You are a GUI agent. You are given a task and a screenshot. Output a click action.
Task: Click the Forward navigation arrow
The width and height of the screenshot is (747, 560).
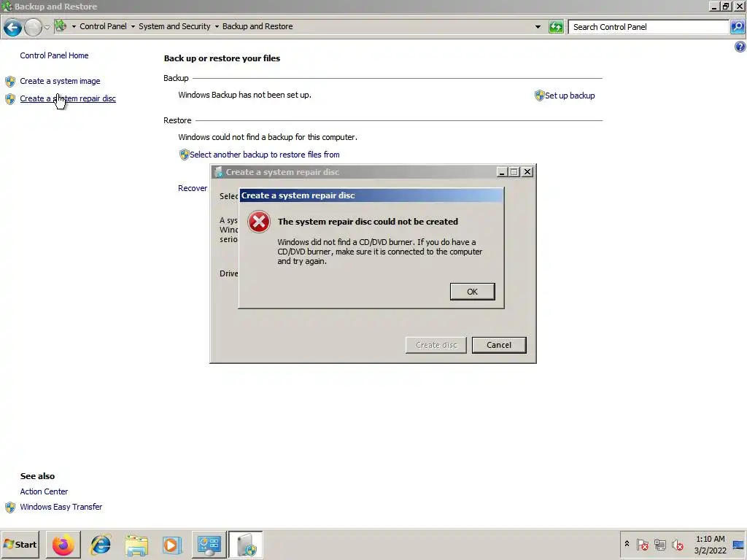[33, 27]
